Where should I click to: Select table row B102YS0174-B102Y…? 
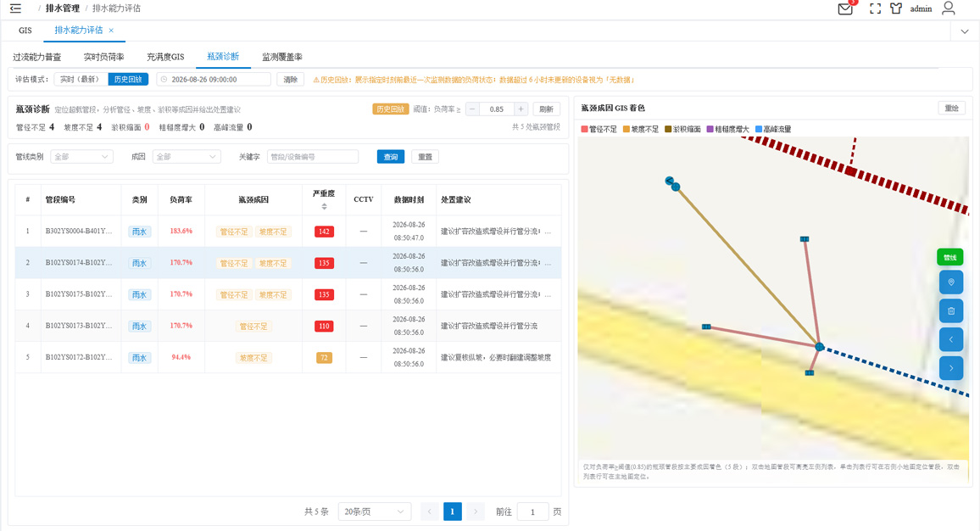click(x=288, y=263)
